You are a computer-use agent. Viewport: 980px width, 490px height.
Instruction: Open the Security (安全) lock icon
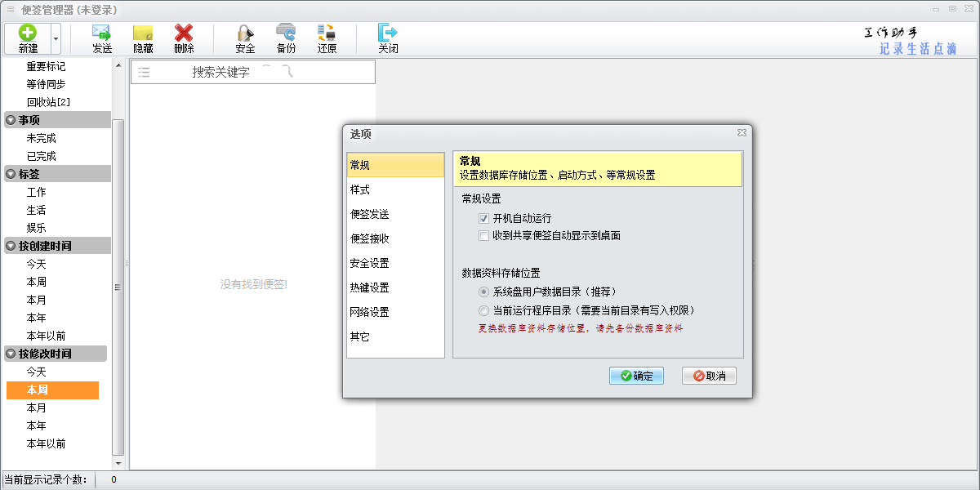(245, 33)
